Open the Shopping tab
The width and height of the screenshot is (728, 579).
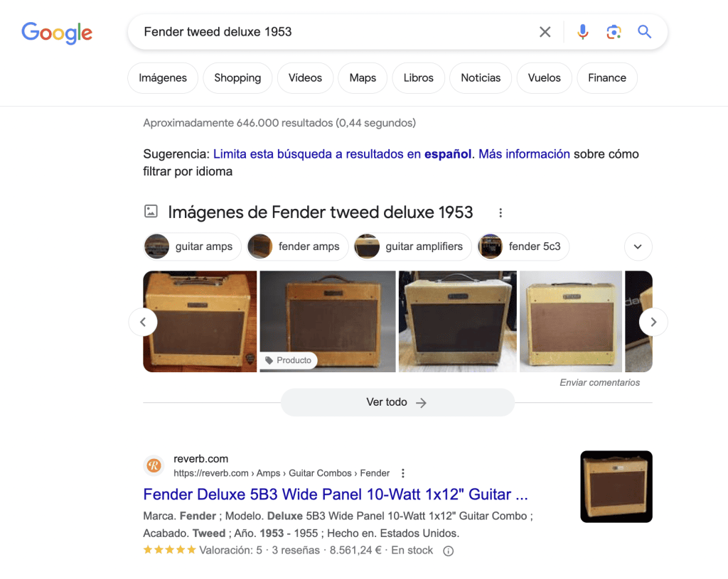tap(237, 78)
